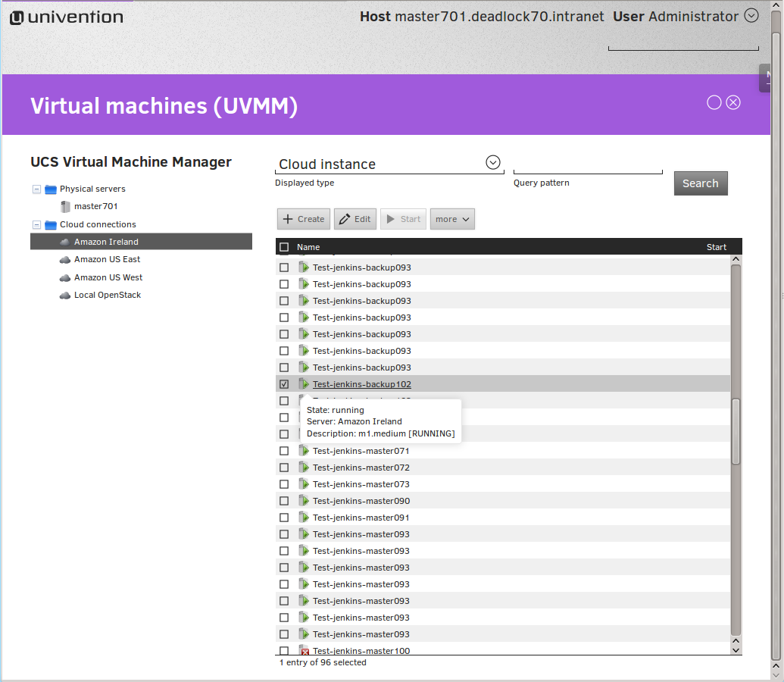This screenshot has height=682, width=784.
Task: Click the Amazon US West cloud icon
Action: click(65, 277)
